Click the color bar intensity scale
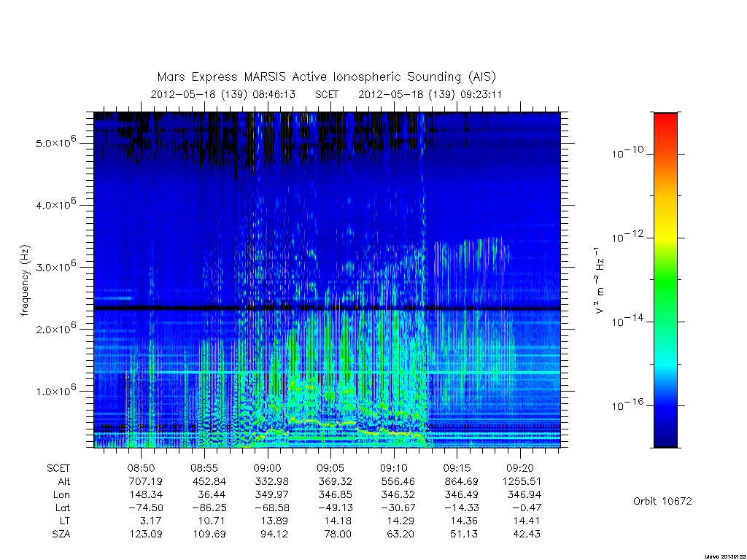Screen dimensions: 747x560 point(665,280)
